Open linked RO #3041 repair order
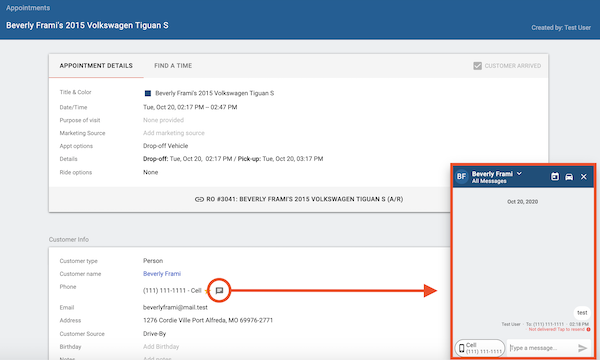This screenshot has width=600, height=360. [305, 199]
